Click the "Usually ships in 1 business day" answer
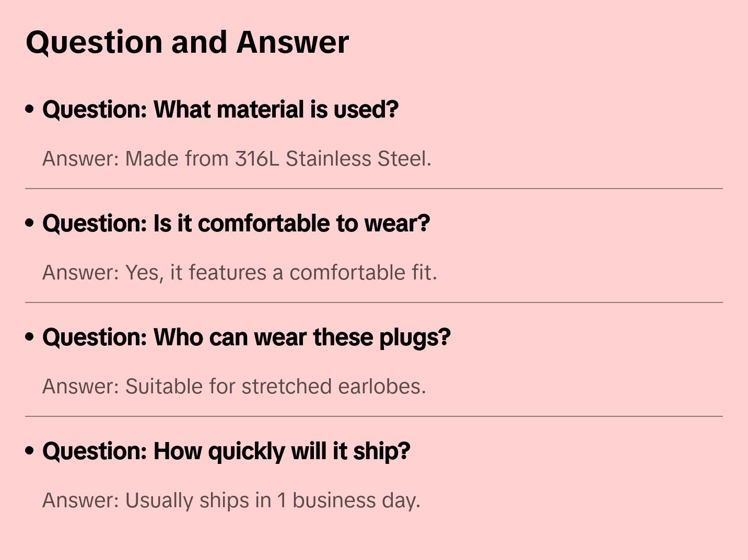This screenshot has width=748, height=560. point(231,500)
